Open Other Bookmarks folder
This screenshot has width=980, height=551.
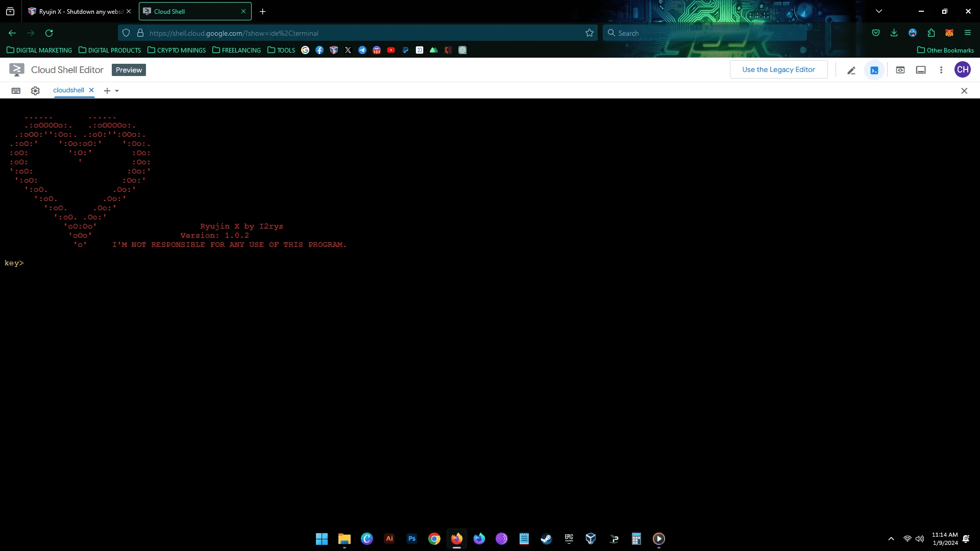pos(945,50)
